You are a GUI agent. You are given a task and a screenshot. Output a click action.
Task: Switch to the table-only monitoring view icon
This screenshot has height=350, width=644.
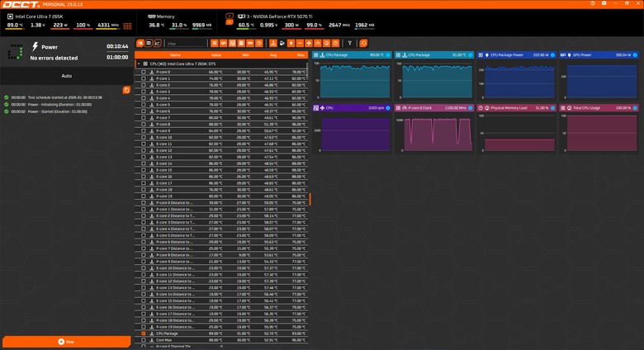click(x=149, y=43)
